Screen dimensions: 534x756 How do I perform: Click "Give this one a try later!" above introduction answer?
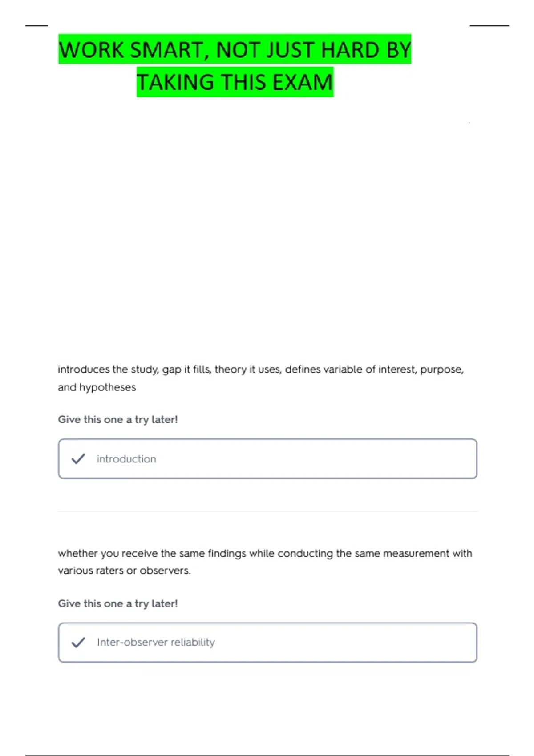[x=118, y=420]
